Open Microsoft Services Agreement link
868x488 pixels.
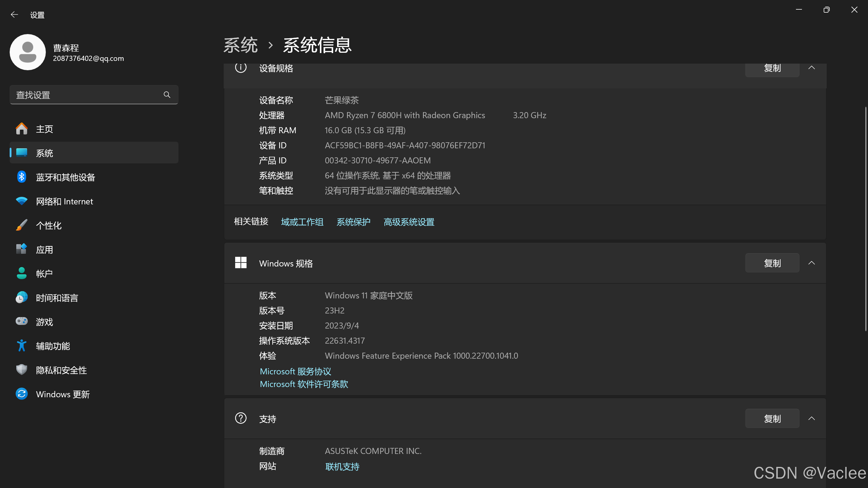[295, 371]
